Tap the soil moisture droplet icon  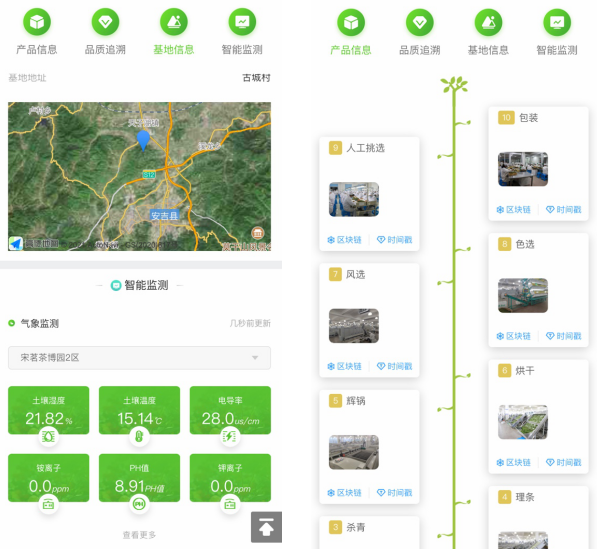coord(49,437)
